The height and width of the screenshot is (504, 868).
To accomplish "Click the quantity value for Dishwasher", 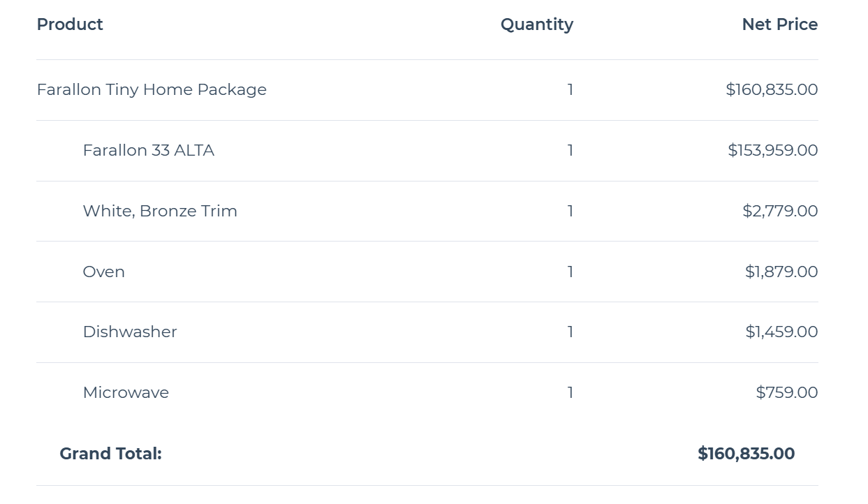I will pos(571,332).
